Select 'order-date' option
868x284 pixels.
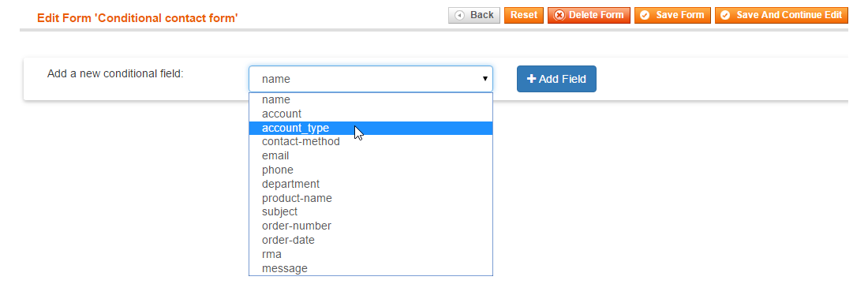[x=371, y=241]
